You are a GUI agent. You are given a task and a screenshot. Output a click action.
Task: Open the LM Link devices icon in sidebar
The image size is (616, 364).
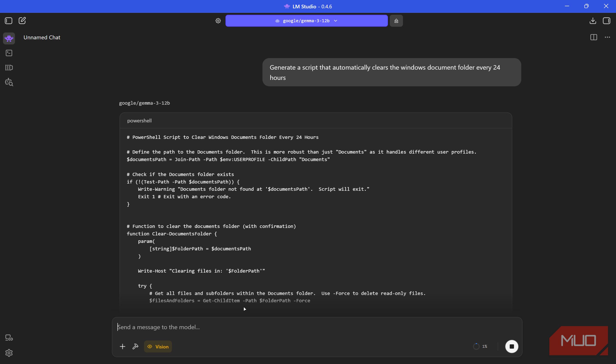pyautogui.click(x=9, y=338)
